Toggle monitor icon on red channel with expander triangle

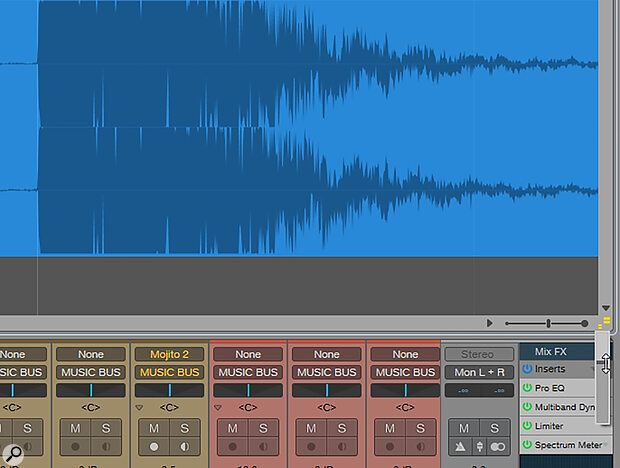263,447
